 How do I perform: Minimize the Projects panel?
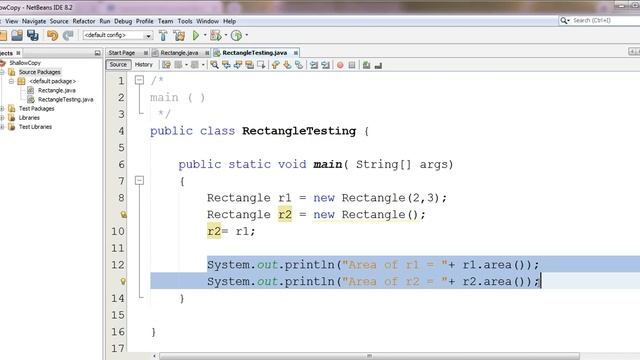pyautogui.click(x=97, y=53)
